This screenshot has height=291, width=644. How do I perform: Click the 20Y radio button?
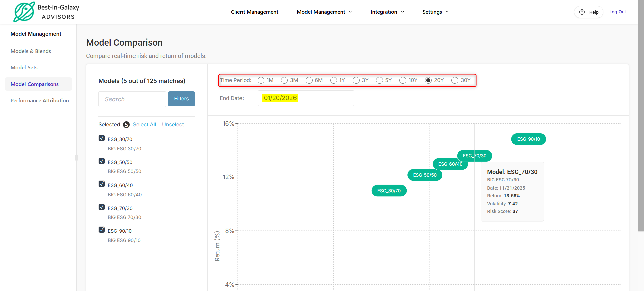click(x=428, y=80)
